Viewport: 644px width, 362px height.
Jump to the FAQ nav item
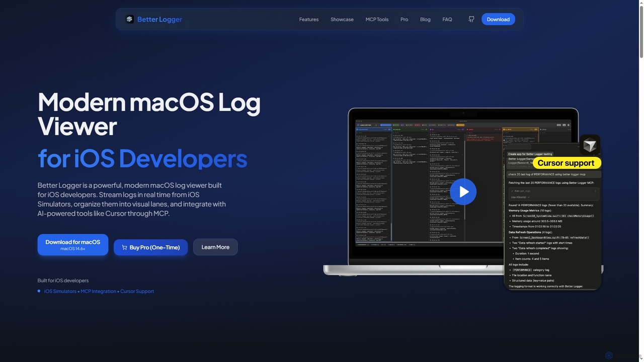[x=447, y=19]
